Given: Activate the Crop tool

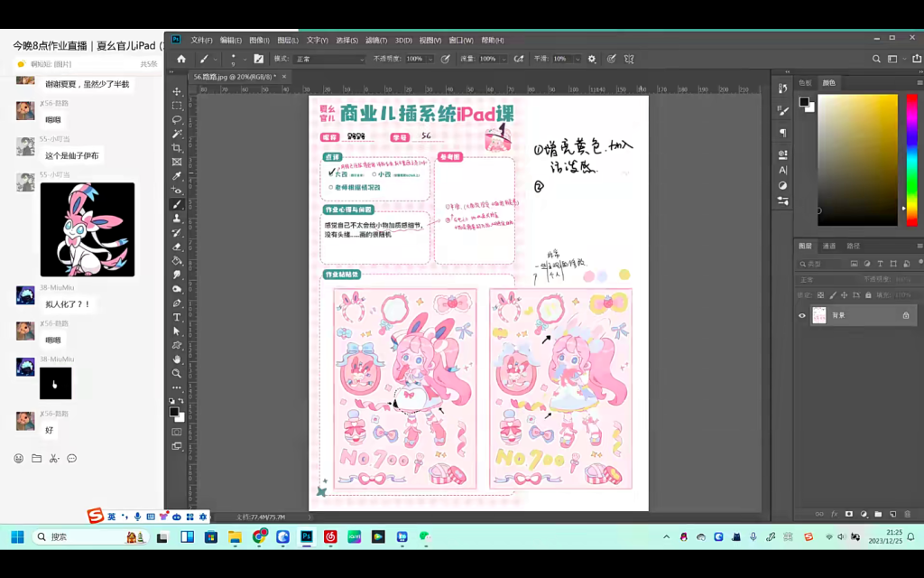Looking at the screenshot, I should pos(176,144).
